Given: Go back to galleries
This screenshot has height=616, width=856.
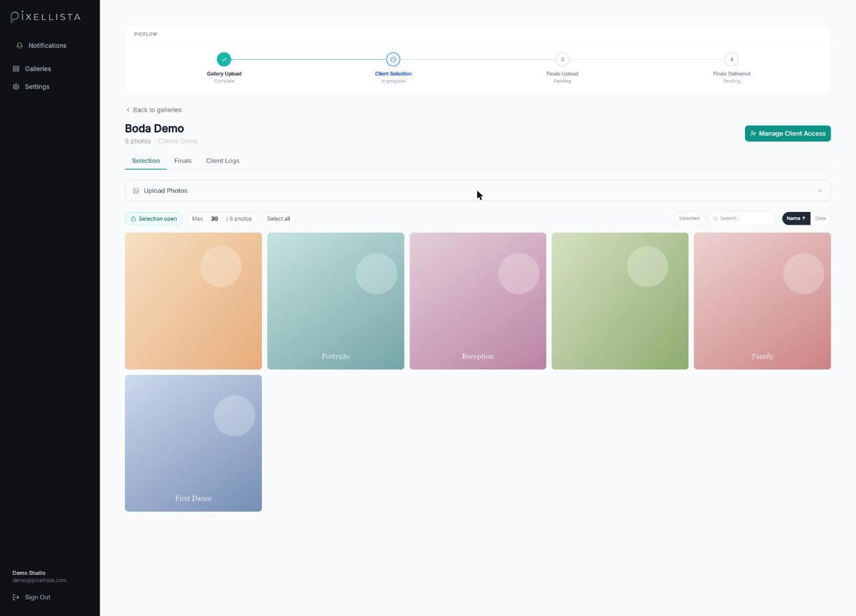Looking at the screenshot, I should click(154, 110).
